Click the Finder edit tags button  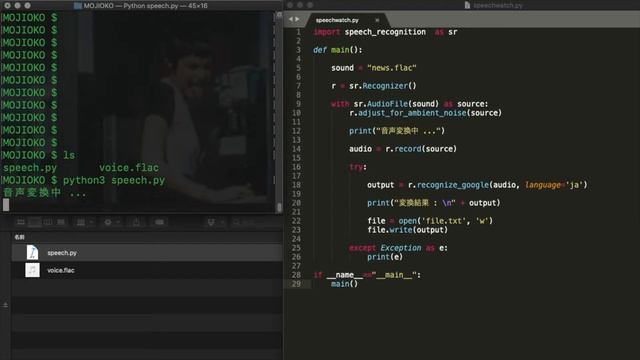click(159, 222)
